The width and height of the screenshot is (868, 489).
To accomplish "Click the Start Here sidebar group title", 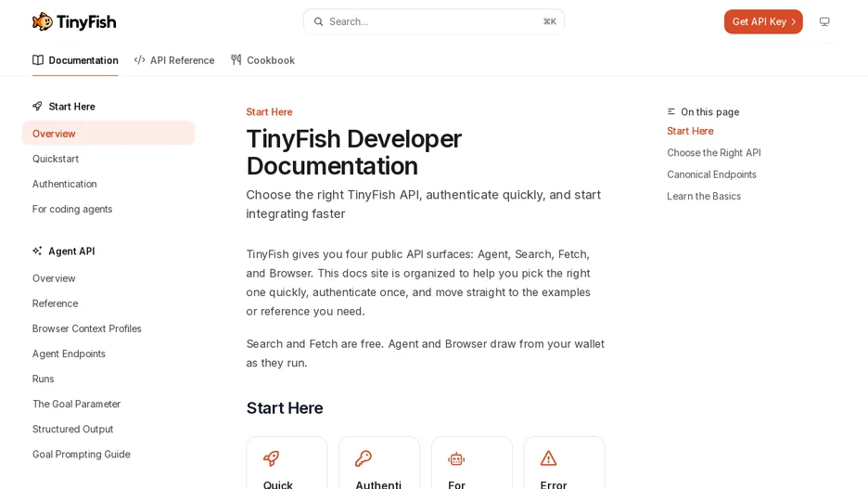I will (x=72, y=107).
